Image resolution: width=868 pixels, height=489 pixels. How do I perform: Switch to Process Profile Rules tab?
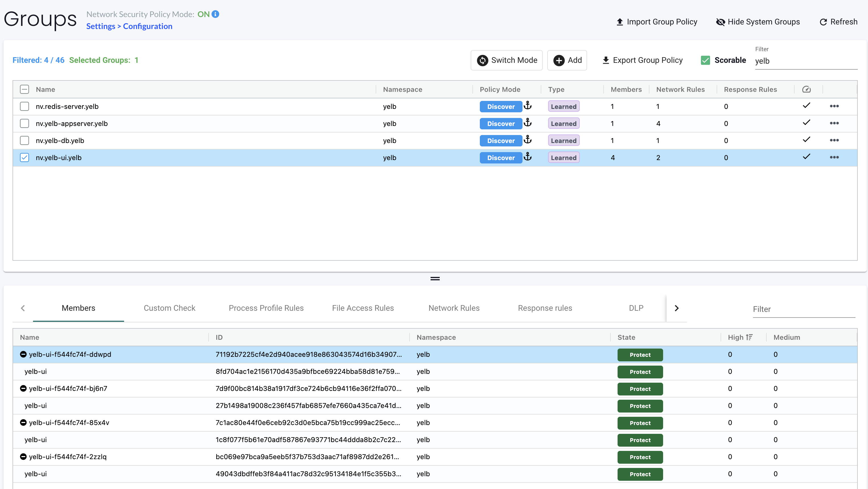pos(266,308)
